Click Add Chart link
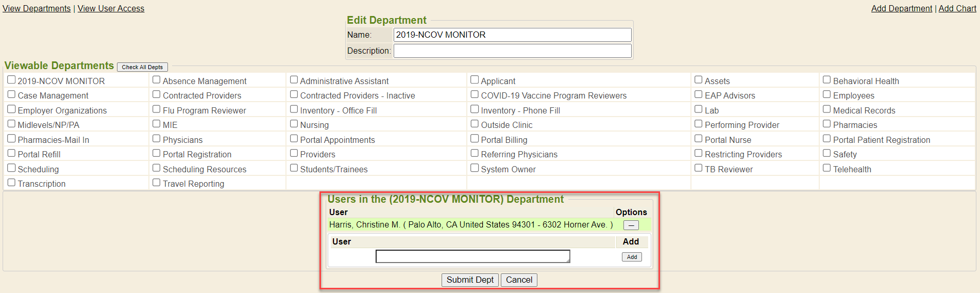 click(x=957, y=8)
